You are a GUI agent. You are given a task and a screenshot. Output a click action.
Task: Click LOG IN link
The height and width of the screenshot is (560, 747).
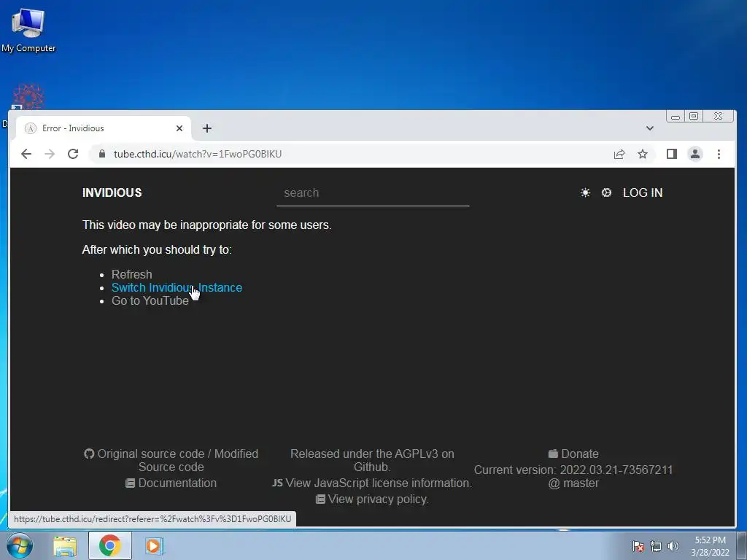coord(642,192)
